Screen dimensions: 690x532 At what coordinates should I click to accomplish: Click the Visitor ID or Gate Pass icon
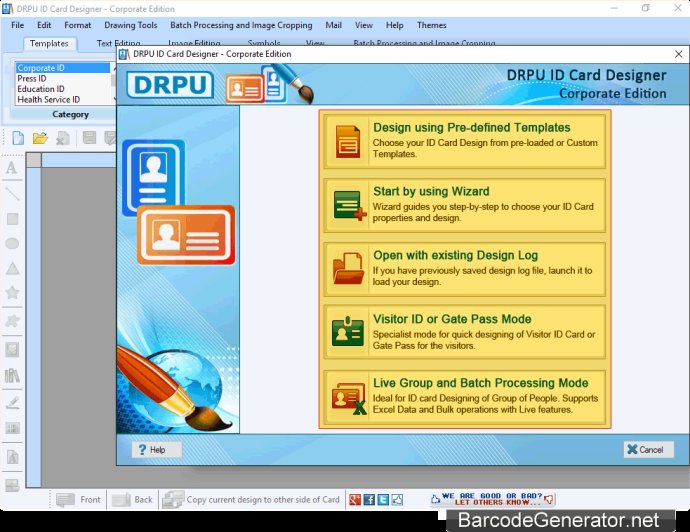point(348,331)
